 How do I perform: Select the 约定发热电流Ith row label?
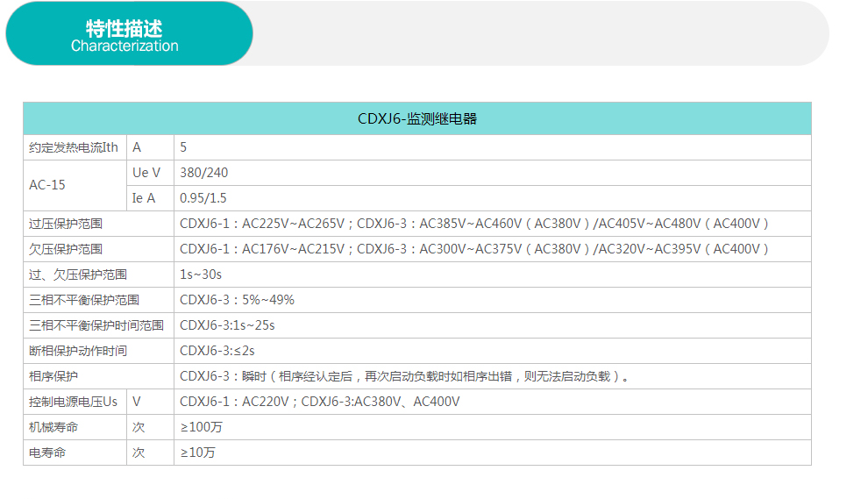point(74,147)
